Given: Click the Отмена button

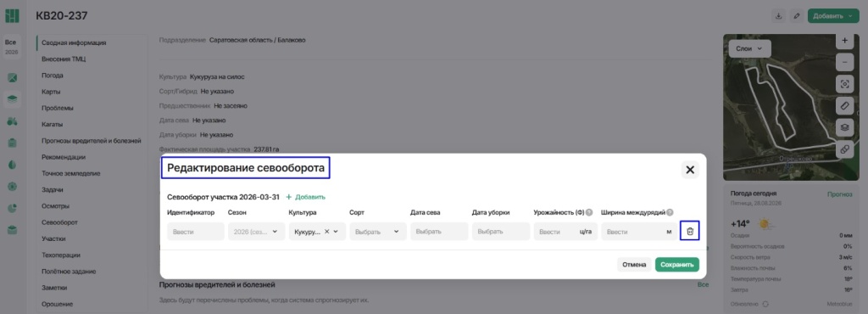Looking at the screenshot, I should point(634,265).
